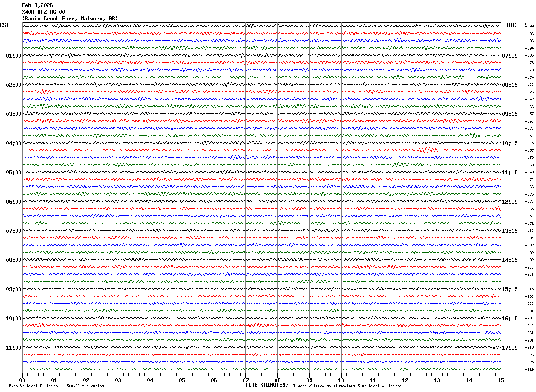Select the 06:00 CST time label
Screen dimensions: 536x392
click(x=14, y=202)
